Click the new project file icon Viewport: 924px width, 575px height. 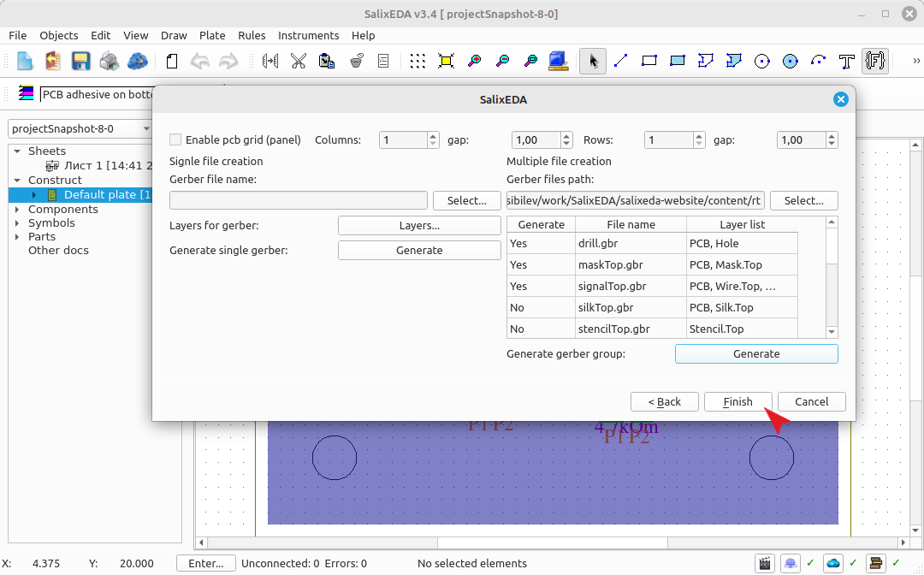tap(25, 61)
